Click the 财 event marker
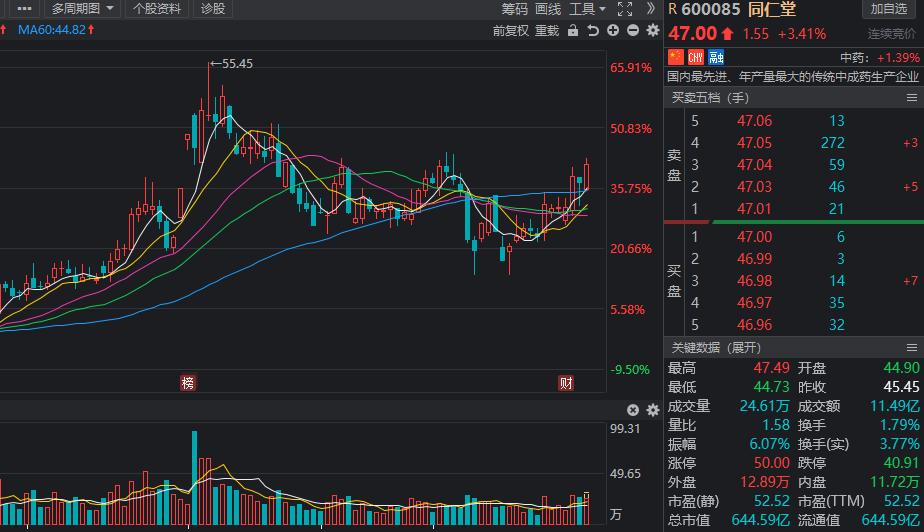The height and width of the screenshot is (532, 924). (x=566, y=383)
